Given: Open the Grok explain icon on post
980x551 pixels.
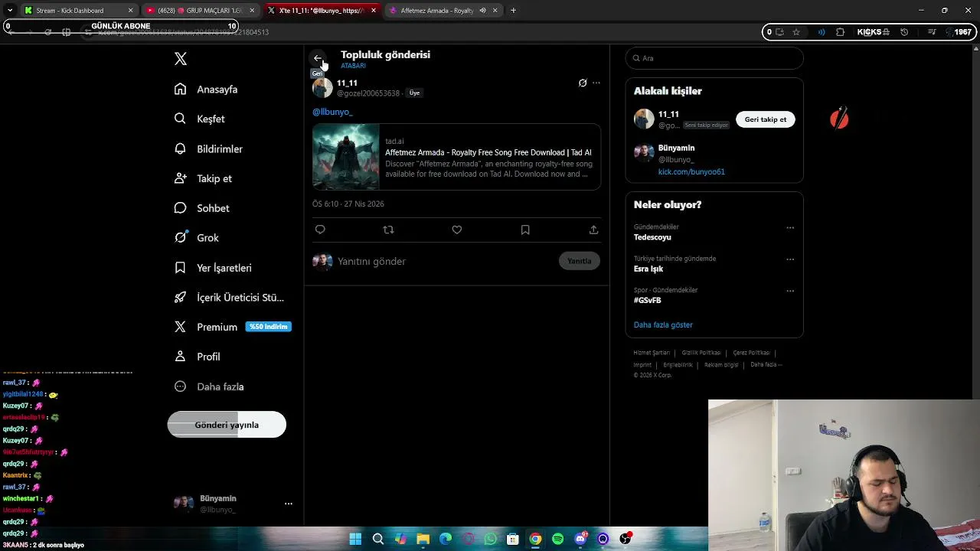Looking at the screenshot, I should 583,83.
